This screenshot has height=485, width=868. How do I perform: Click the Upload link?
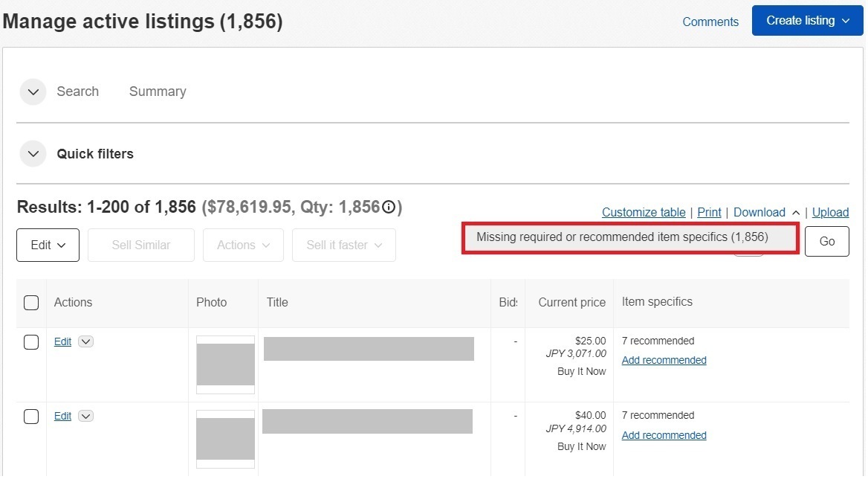pos(830,213)
